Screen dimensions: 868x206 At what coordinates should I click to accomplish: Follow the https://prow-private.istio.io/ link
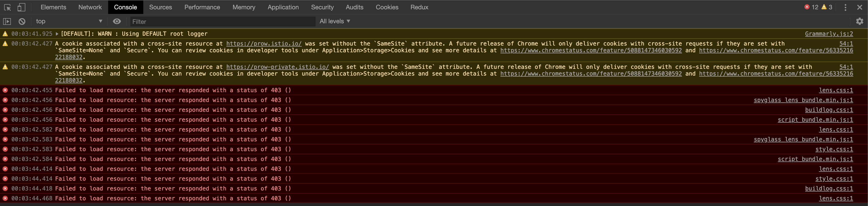coord(277,67)
